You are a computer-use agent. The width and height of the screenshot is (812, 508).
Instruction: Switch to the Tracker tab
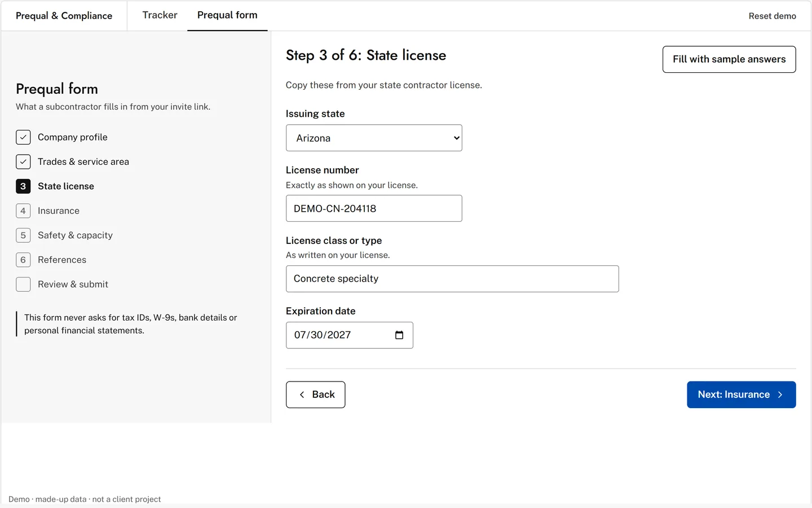[x=160, y=15]
